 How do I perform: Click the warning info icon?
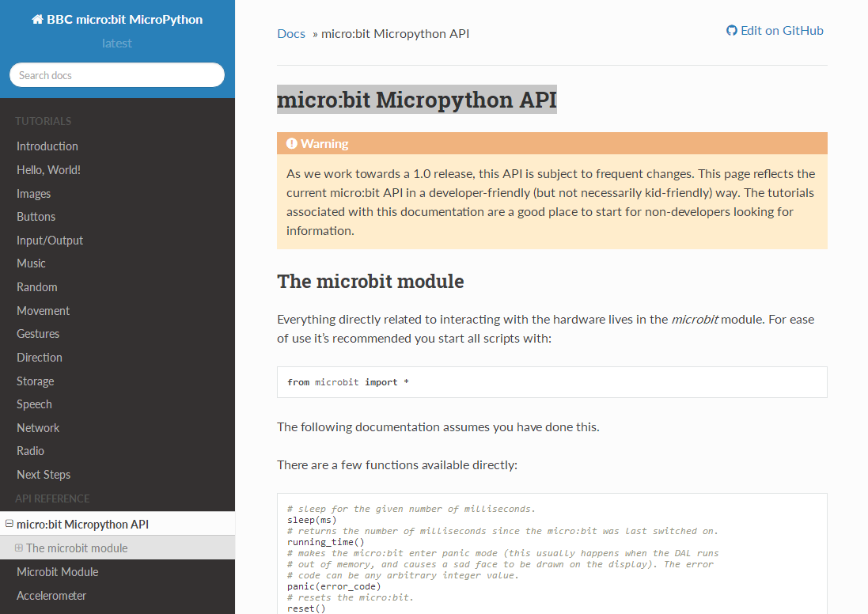click(x=292, y=143)
